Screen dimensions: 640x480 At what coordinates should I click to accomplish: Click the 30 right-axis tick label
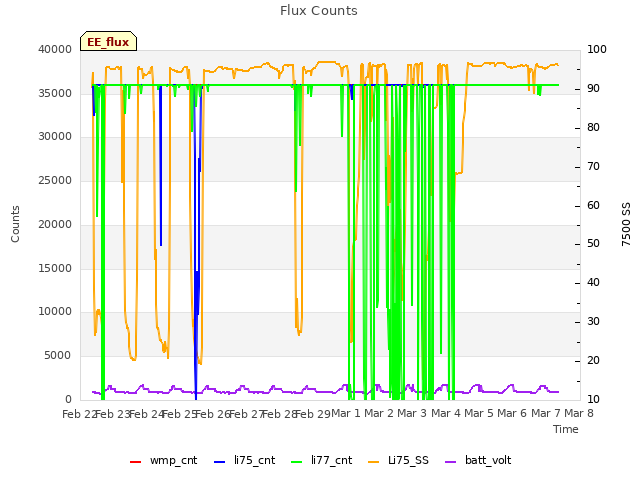coord(593,322)
